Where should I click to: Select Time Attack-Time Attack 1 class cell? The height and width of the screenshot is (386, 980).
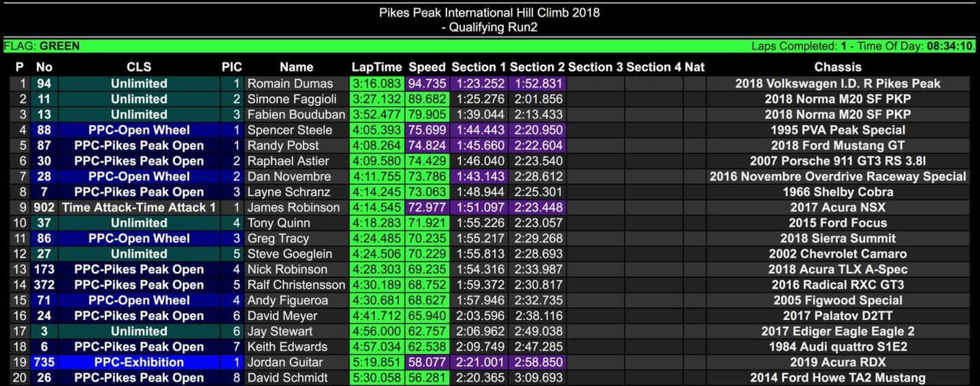point(139,208)
